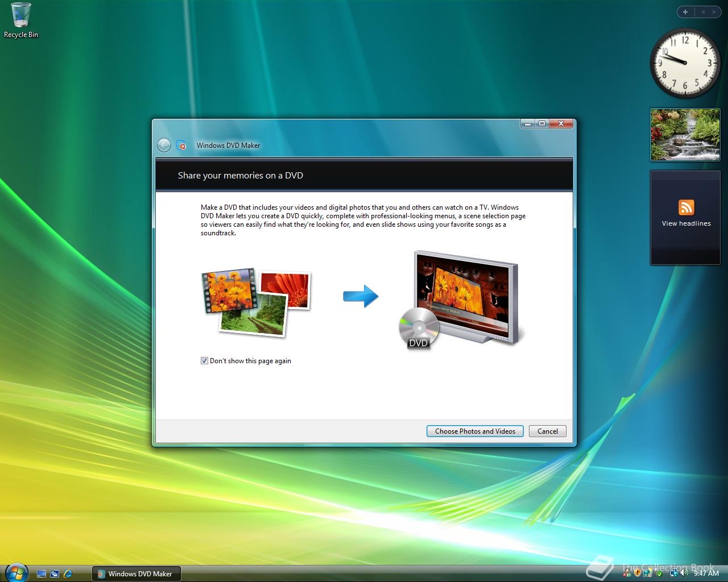Image resolution: width=728 pixels, height=582 pixels.
Task: Add gadgets with the sidebar plus button
Action: 685,11
